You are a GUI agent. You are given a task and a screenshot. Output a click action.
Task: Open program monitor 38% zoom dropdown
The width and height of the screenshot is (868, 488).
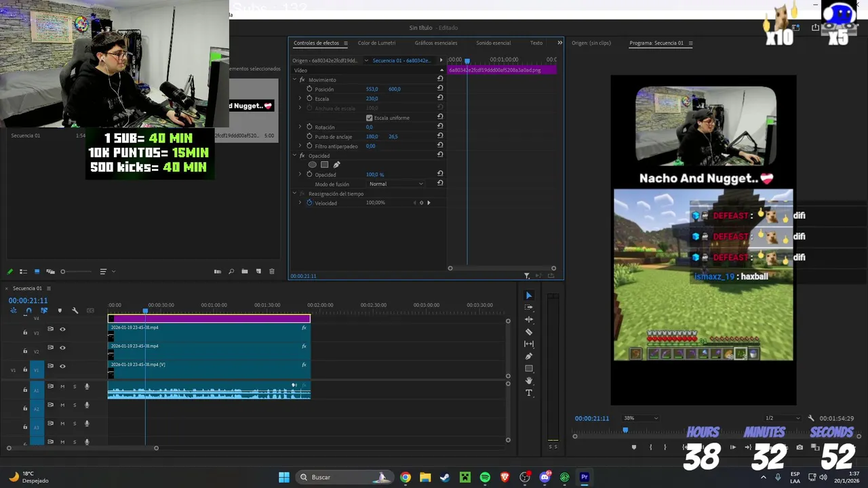pyautogui.click(x=640, y=418)
